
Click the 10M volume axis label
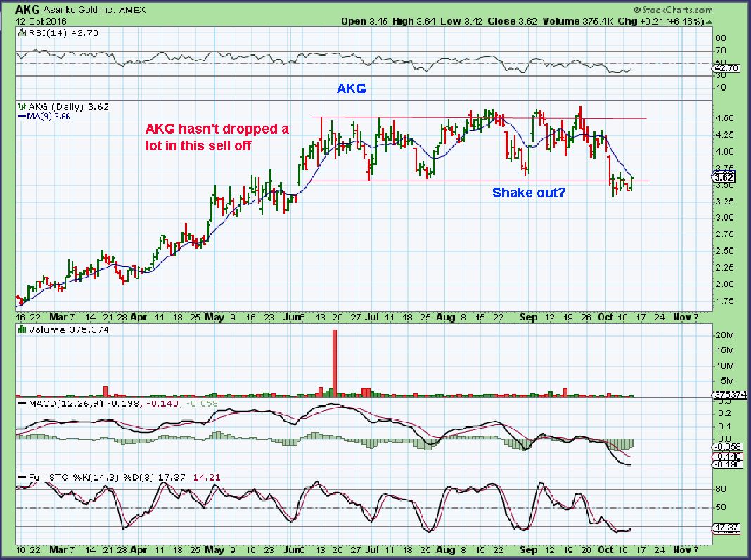(x=725, y=365)
